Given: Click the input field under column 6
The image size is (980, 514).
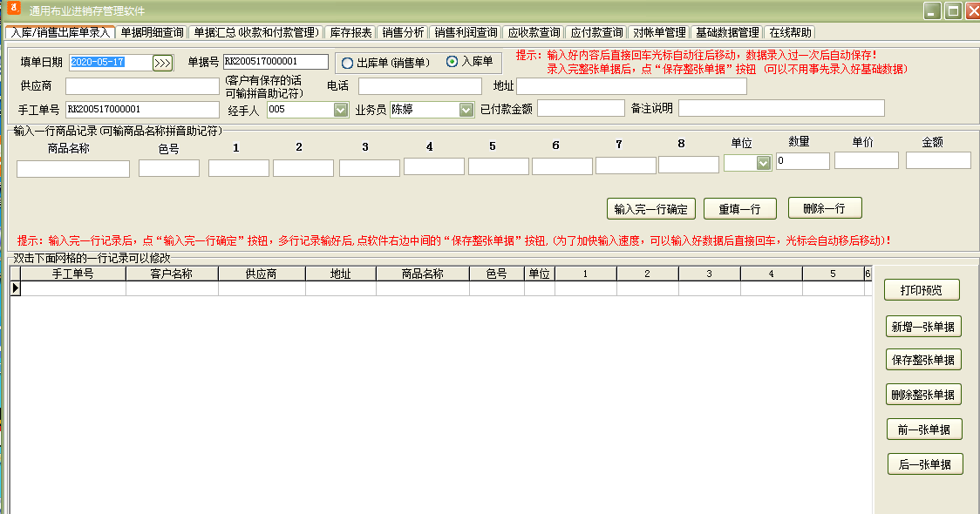Looking at the screenshot, I should click(561, 166).
